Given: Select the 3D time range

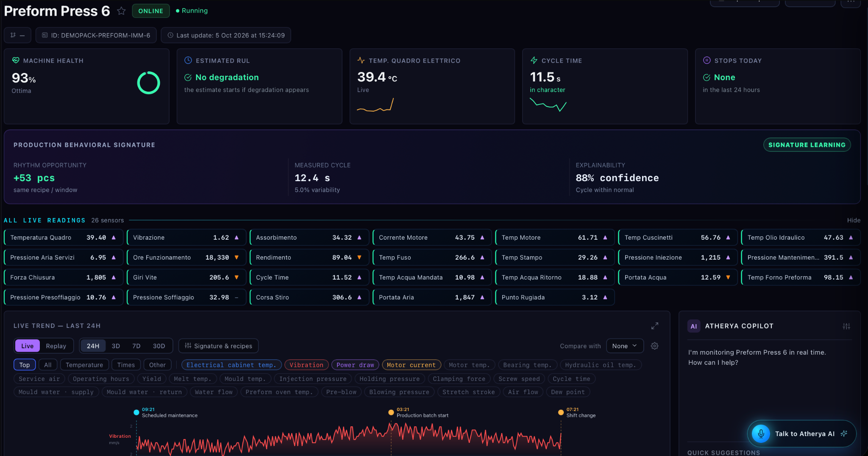Looking at the screenshot, I should (116, 346).
